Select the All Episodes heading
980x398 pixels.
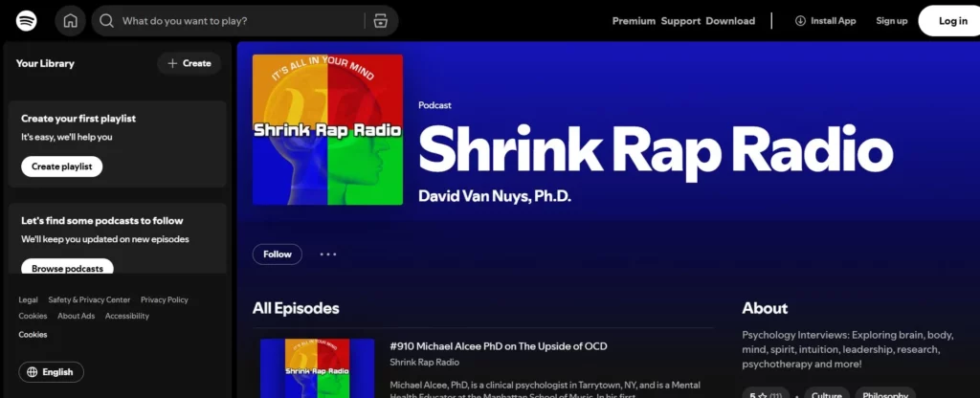pos(296,308)
